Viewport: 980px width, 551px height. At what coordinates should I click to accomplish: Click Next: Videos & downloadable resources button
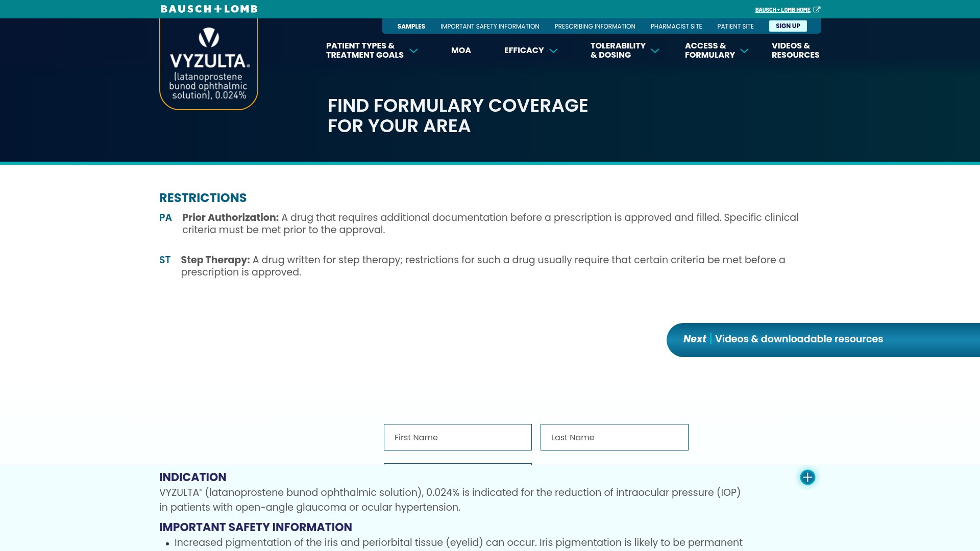823,340
